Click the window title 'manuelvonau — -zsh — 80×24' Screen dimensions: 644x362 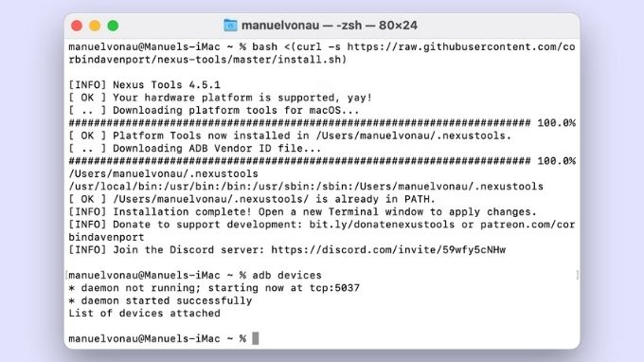tap(330, 26)
